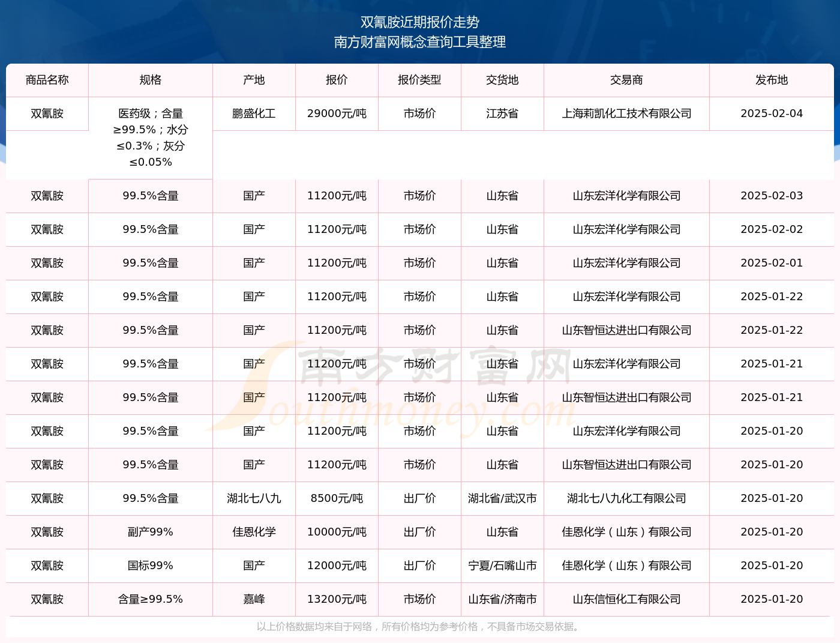Select the "交易商" column header
This screenshot has width=840, height=643.
tap(626, 80)
